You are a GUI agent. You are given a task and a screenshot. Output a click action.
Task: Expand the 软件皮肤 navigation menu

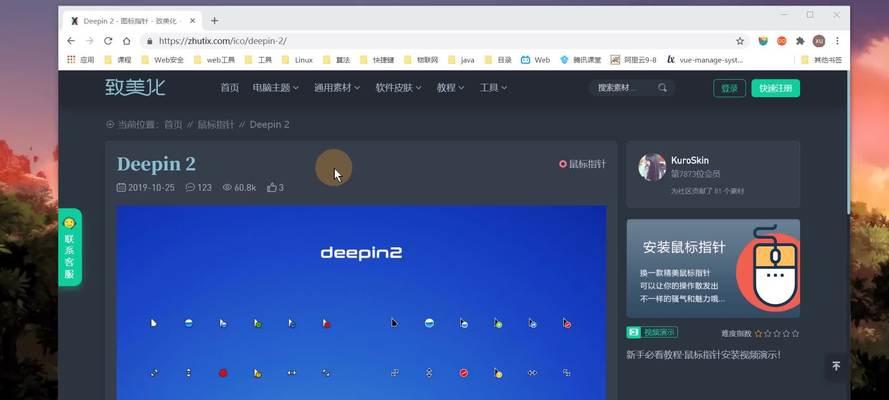399,88
